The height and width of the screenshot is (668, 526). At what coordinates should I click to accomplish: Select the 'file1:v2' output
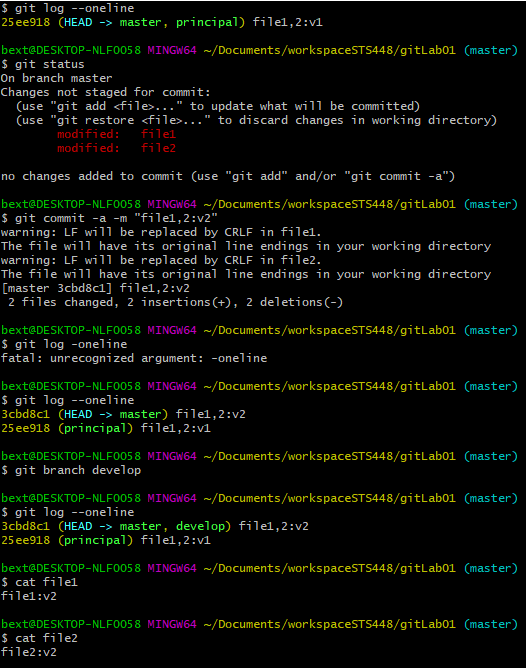pyautogui.click(x=29, y=596)
